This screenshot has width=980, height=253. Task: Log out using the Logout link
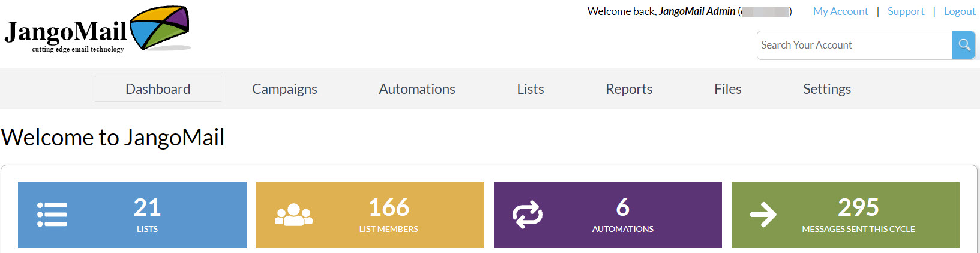coord(959,11)
